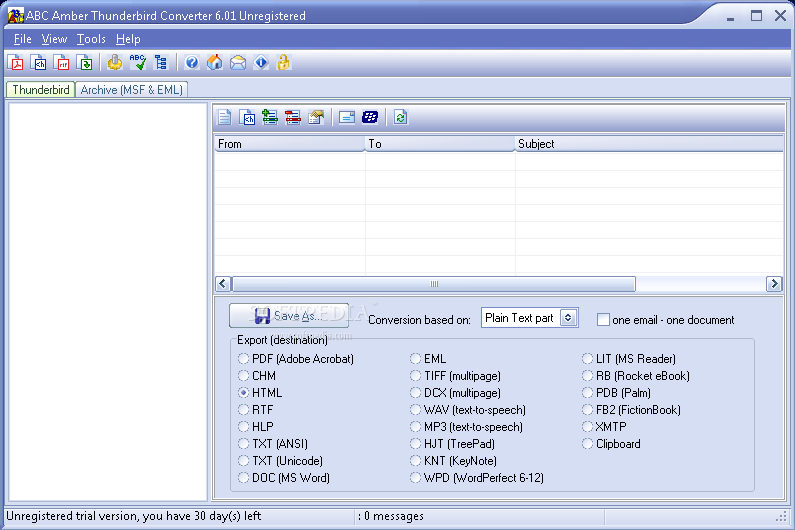Click the application icon in title bar
Screen dimensions: 795x530
(16, 16)
